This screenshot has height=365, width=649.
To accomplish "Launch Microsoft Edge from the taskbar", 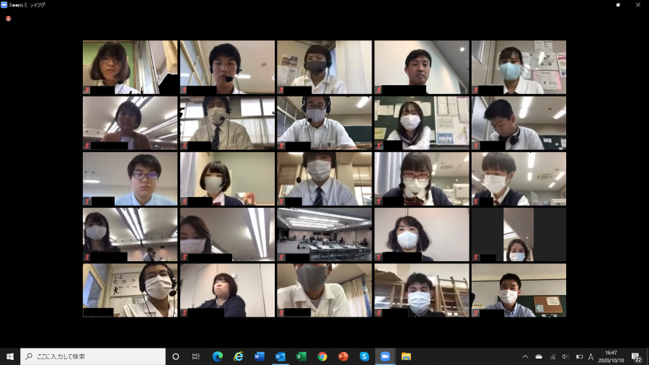I will point(217,356).
